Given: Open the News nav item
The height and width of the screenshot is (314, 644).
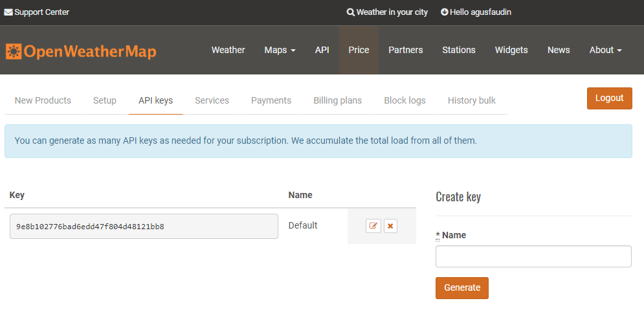Looking at the screenshot, I should (x=559, y=50).
